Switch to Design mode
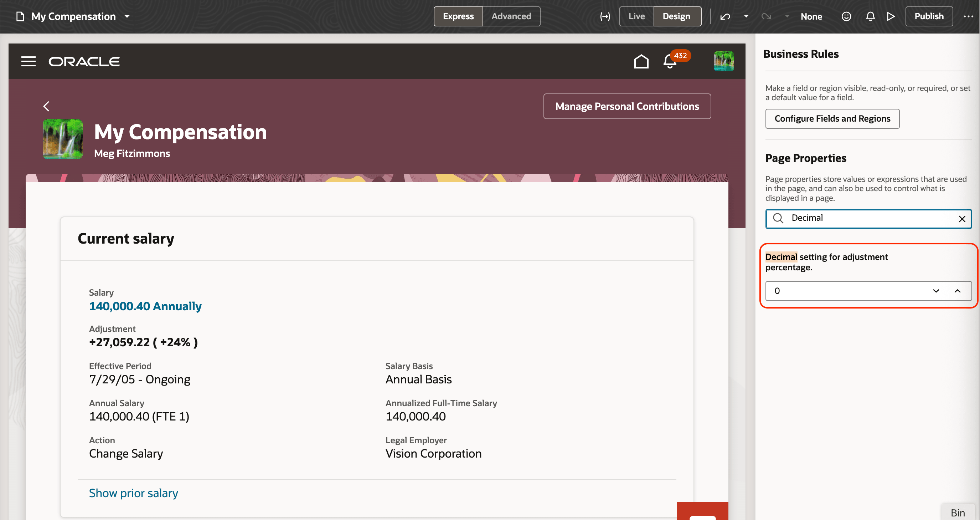This screenshot has width=980, height=520. [676, 16]
